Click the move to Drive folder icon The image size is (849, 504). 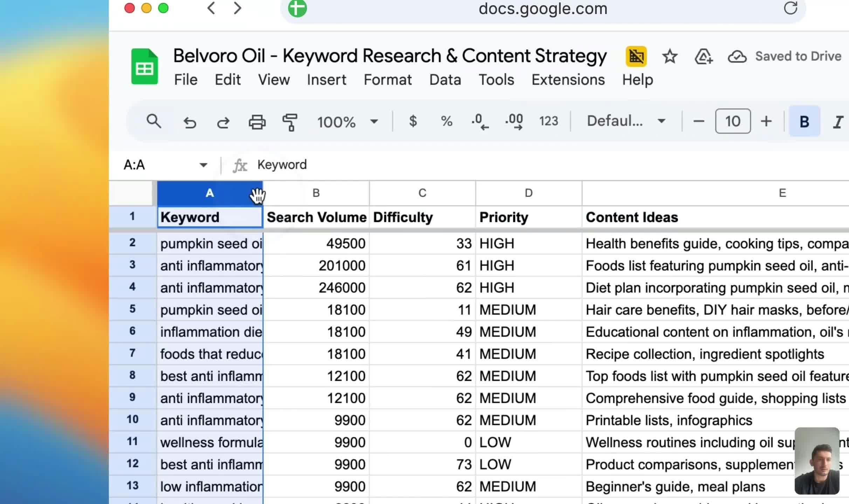[x=704, y=56]
